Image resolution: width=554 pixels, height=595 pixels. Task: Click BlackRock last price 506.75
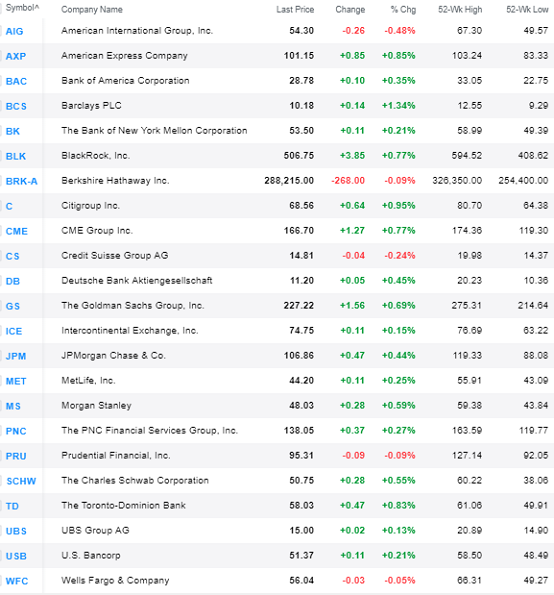click(x=299, y=156)
